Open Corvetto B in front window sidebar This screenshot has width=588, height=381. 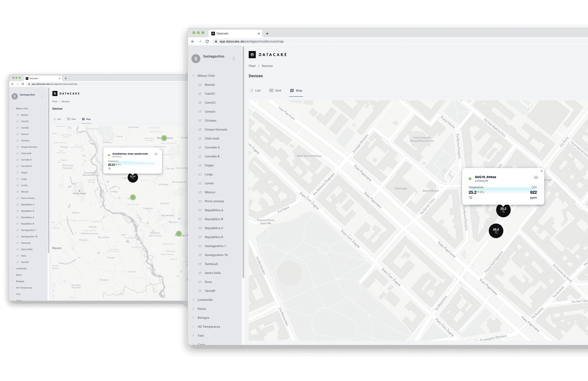tap(212, 156)
